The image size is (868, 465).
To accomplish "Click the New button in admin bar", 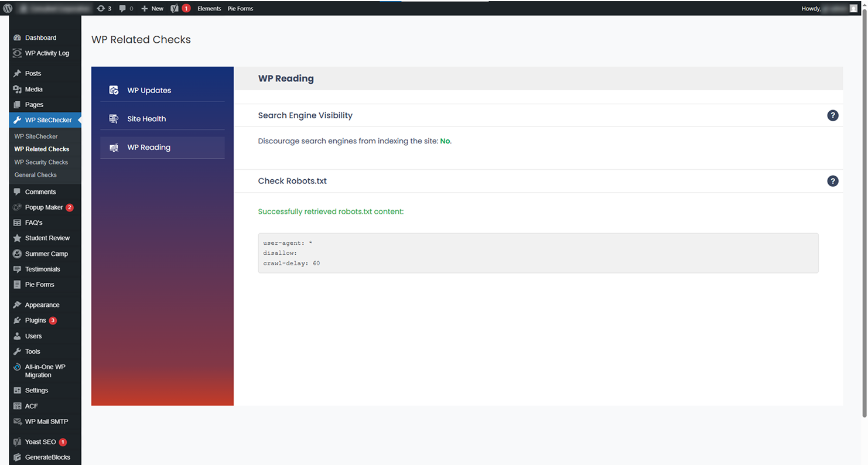I will click(153, 8).
